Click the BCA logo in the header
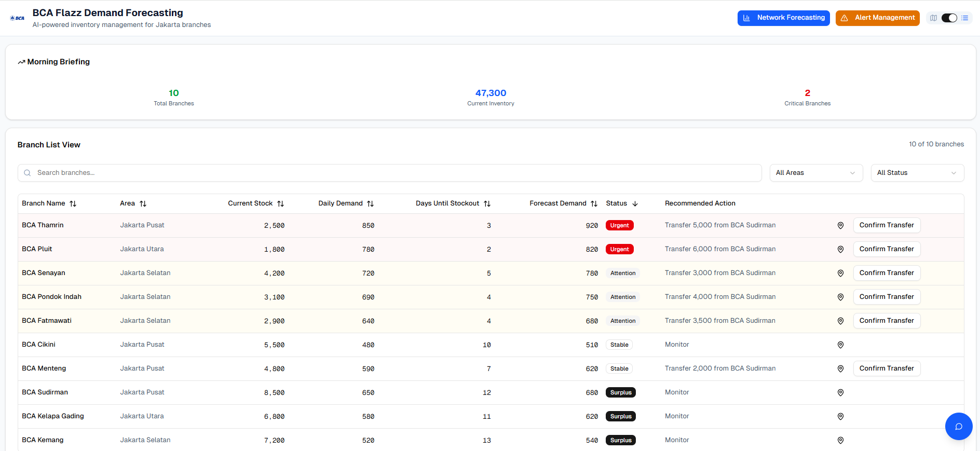 coord(17,18)
